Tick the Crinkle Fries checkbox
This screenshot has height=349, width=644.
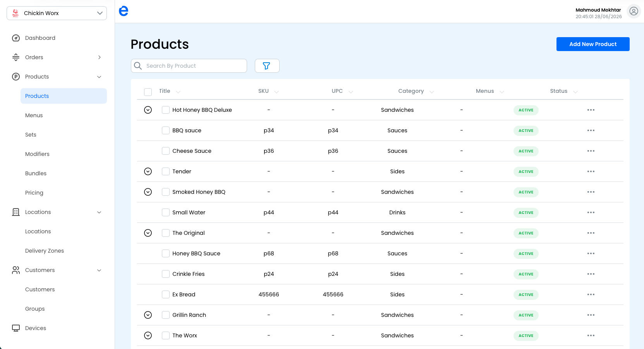coord(166,274)
